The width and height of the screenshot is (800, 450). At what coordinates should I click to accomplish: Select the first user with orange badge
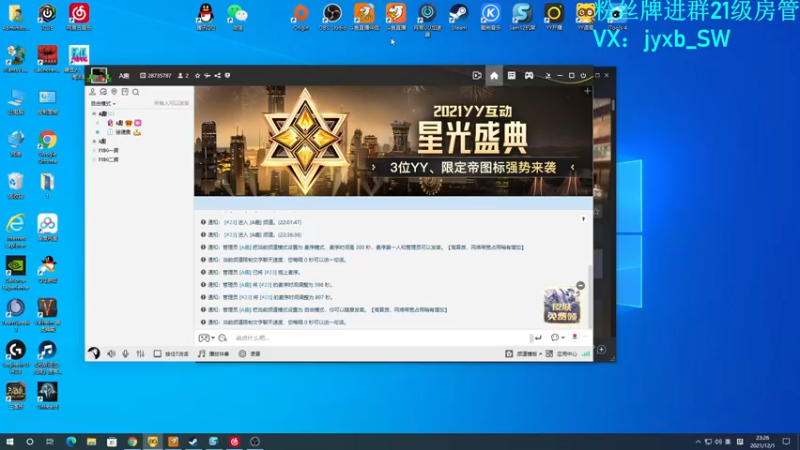pyautogui.click(x=124, y=123)
